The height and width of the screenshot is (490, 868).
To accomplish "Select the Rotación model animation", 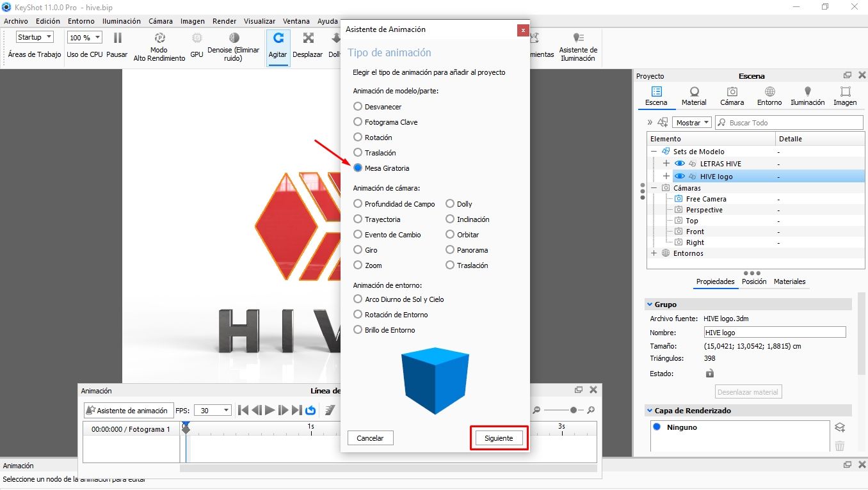I will [x=358, y=138].
